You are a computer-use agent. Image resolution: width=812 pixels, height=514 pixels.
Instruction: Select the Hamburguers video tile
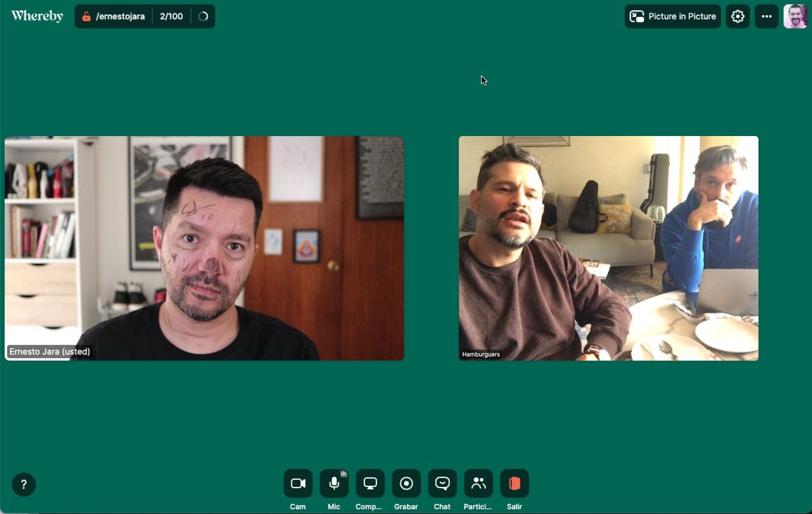(609, 248)
